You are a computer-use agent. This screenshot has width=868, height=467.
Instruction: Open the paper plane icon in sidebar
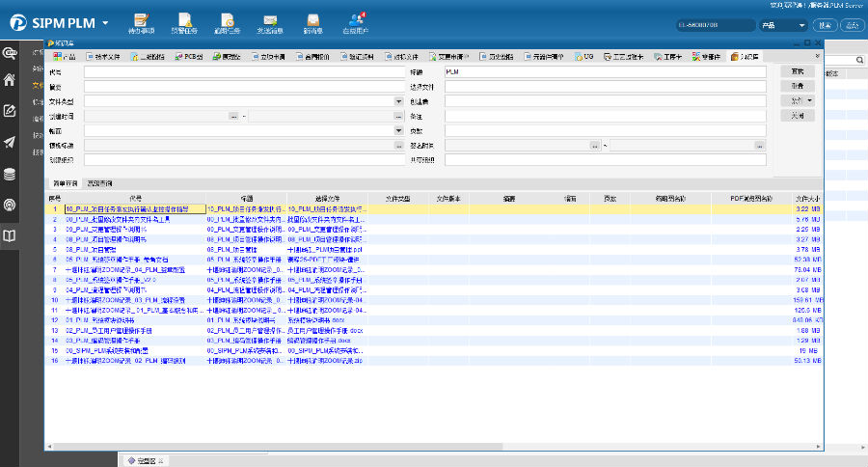coord(10,142)
